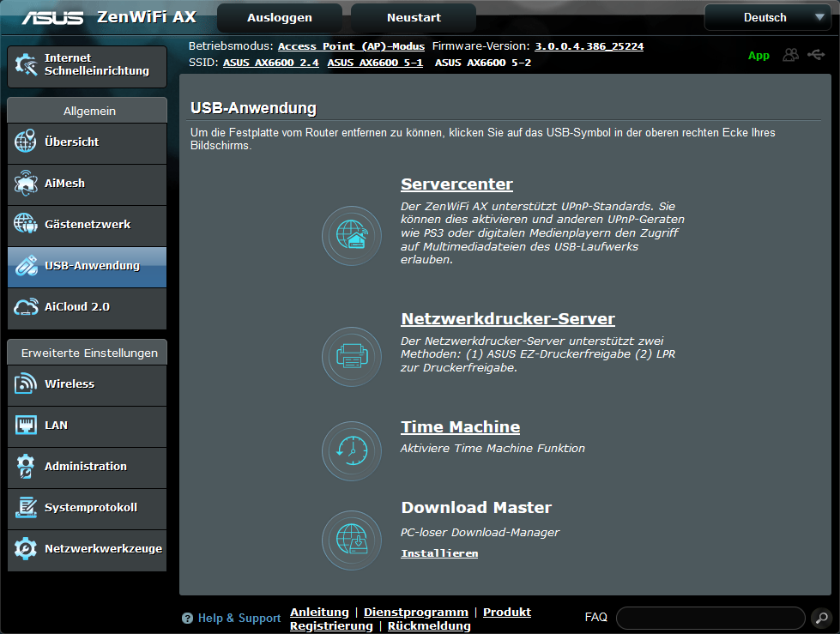Click the Systemprotokoll notepad icon

tap(26, 507)
